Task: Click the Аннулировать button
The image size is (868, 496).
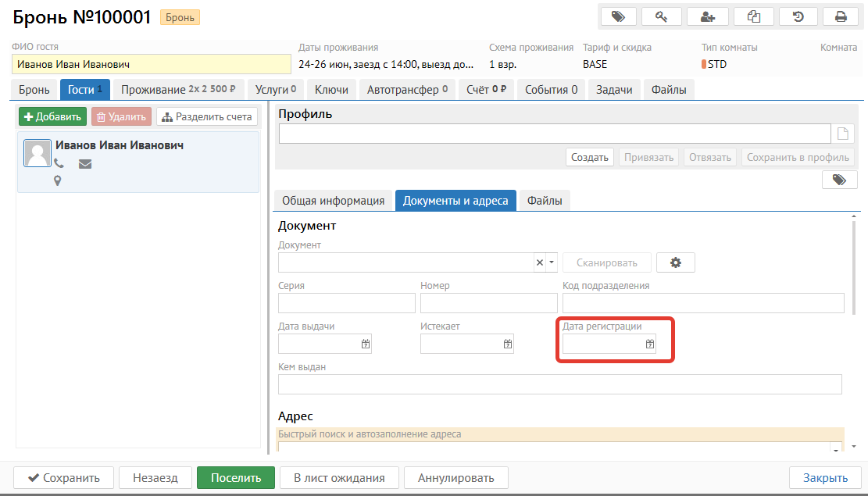Action: click(x=455, y=478)
